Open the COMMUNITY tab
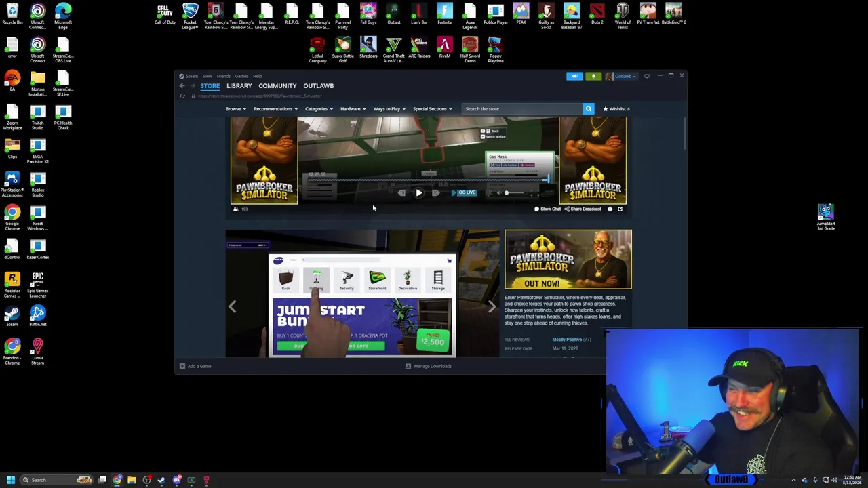This screenshot has height=488, width=868. pos(277,86)
